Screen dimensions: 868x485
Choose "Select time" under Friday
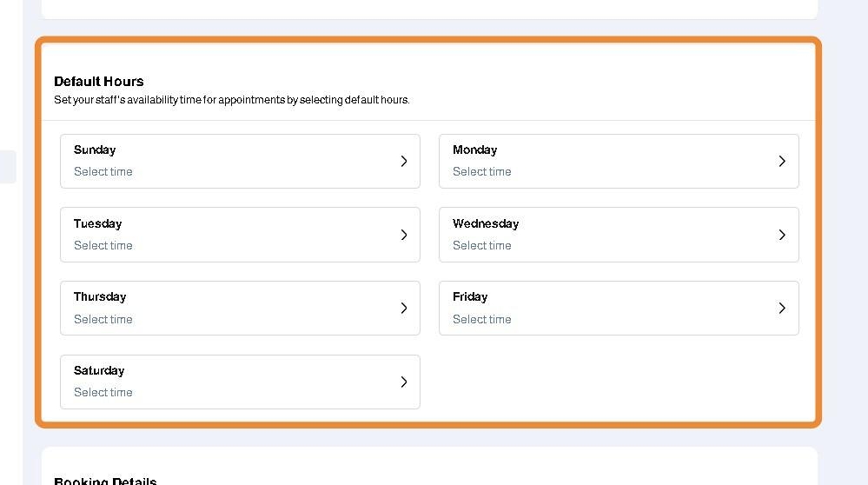[x=482, y=320]
